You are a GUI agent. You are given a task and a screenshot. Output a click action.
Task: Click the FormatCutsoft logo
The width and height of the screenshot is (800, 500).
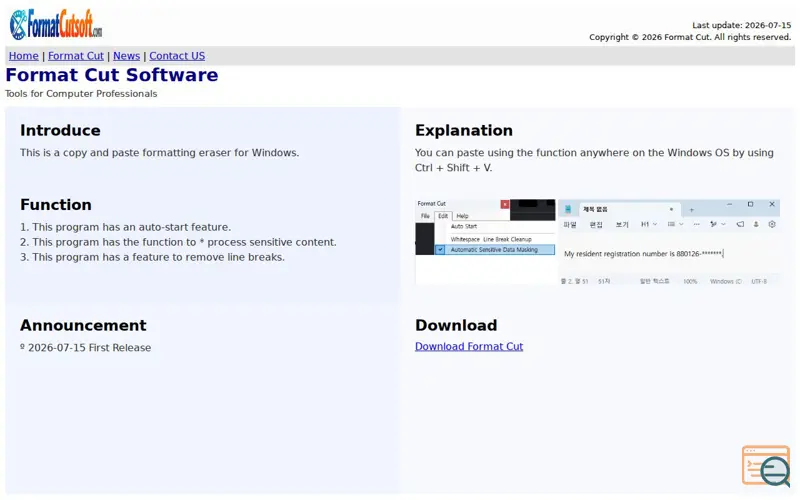(56, 24)
